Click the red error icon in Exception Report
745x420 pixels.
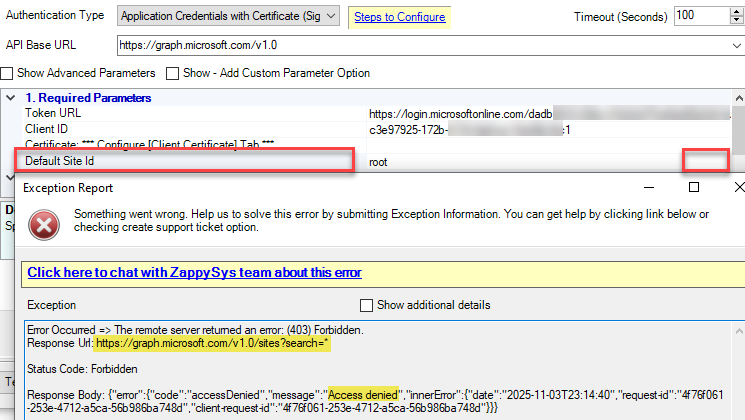[x=41, y=224]
